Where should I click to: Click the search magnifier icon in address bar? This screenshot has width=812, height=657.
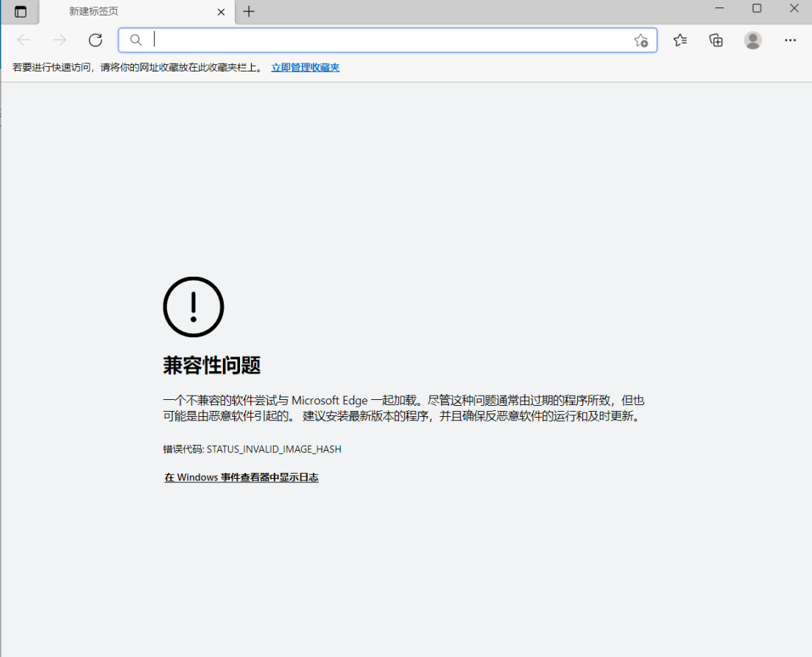[135, 40]
